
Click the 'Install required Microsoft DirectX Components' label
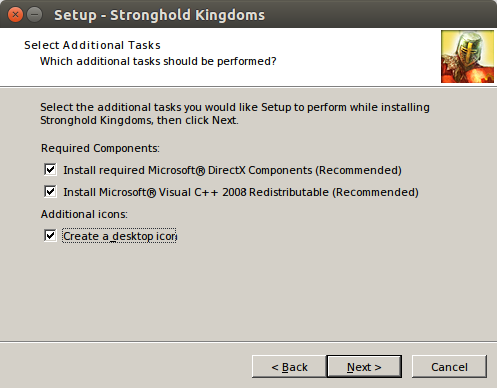232,170
